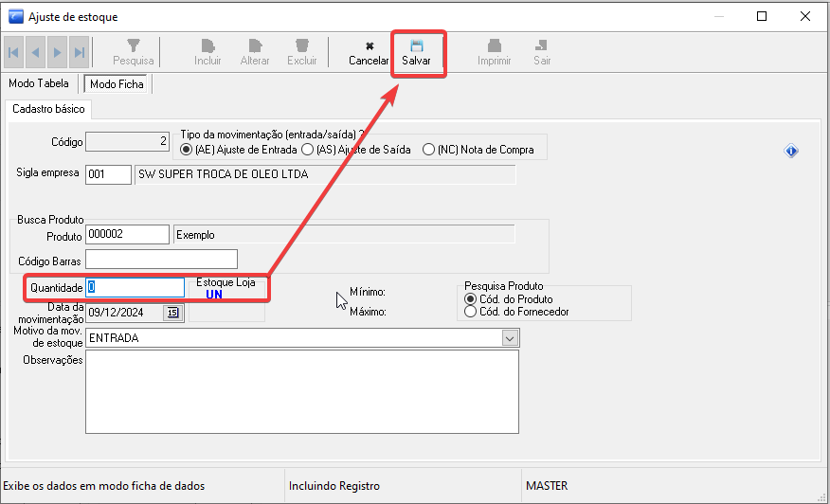Maximize the Ajuste de estoque window
The height and width of the screenshot is (504, 830).
pos(762,16)
